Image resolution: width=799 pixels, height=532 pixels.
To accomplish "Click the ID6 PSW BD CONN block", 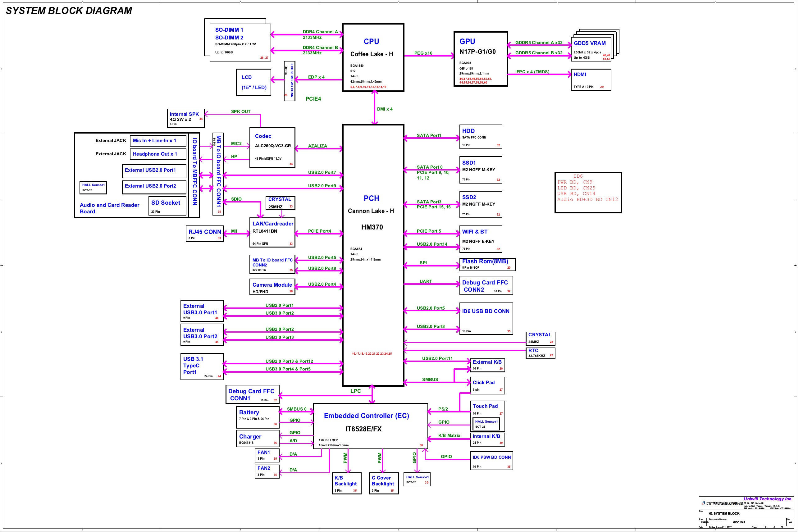I will point(491,461).
